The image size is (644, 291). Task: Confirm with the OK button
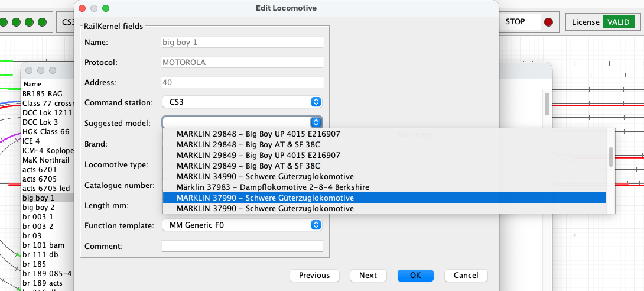415,276
